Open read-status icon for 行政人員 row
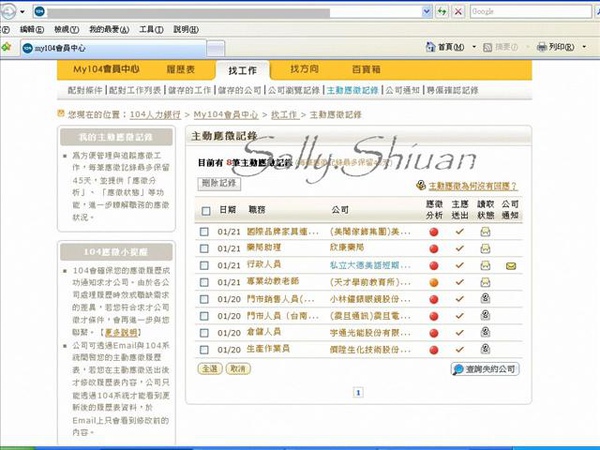The width and height of the screenshot is (600, 450). (x=485, y=265)
